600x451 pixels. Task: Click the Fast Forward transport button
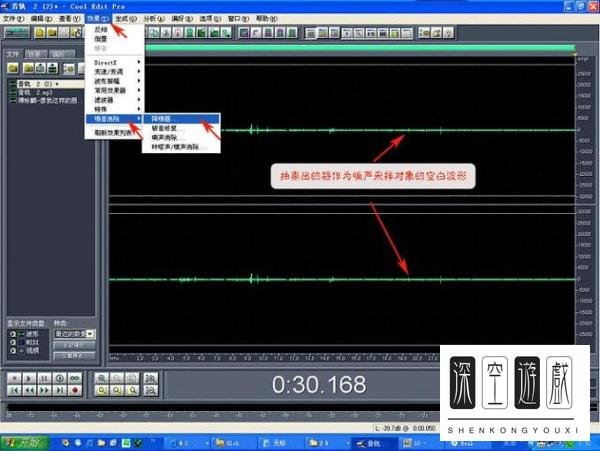point(44,391)
